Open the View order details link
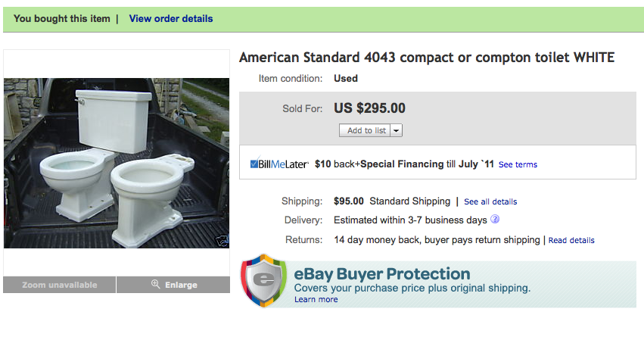The height and width of the screenshot is (362, 644). coord(171,19)
